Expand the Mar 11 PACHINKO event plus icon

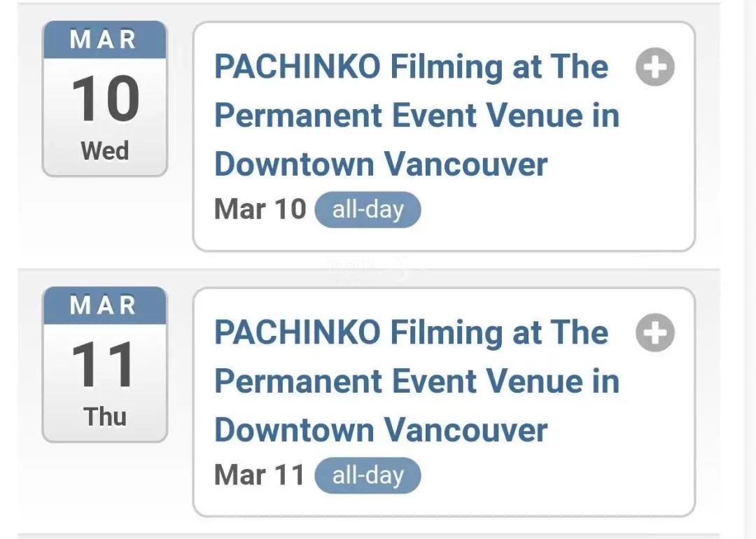pos(654,332)
